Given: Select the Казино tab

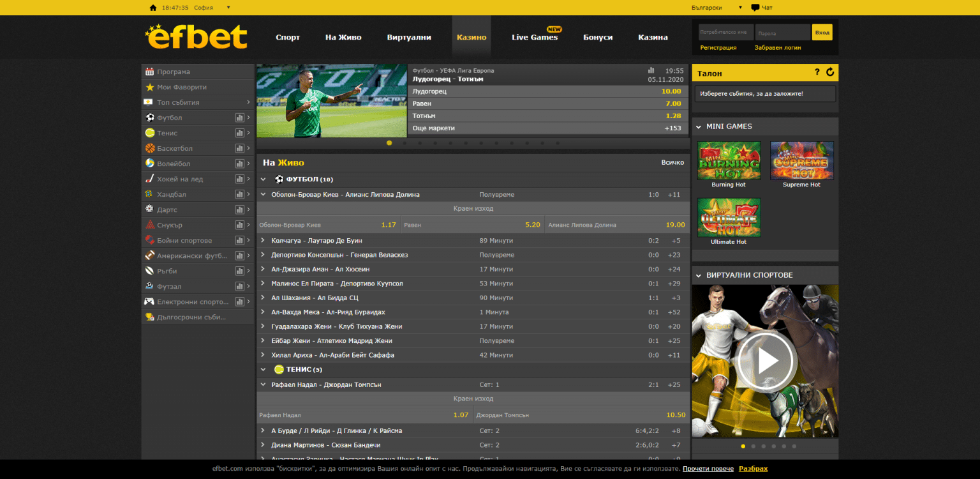Looking at the screenshot, I should tap(471, 37).
